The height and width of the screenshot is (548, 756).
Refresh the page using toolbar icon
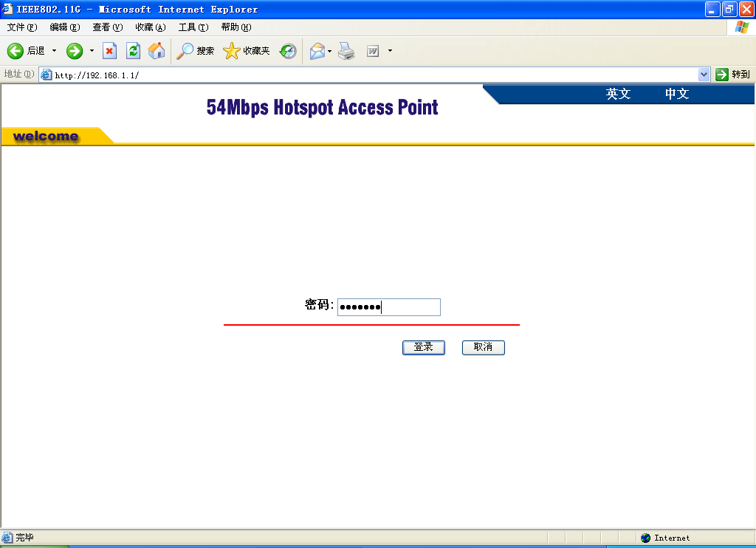click(x=133, y=51)
